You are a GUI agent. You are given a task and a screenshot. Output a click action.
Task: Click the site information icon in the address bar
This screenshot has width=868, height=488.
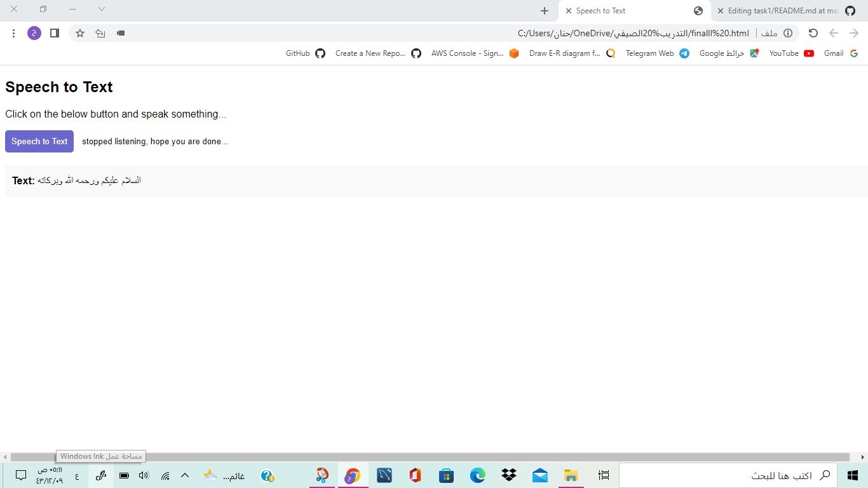pos(788,33)
